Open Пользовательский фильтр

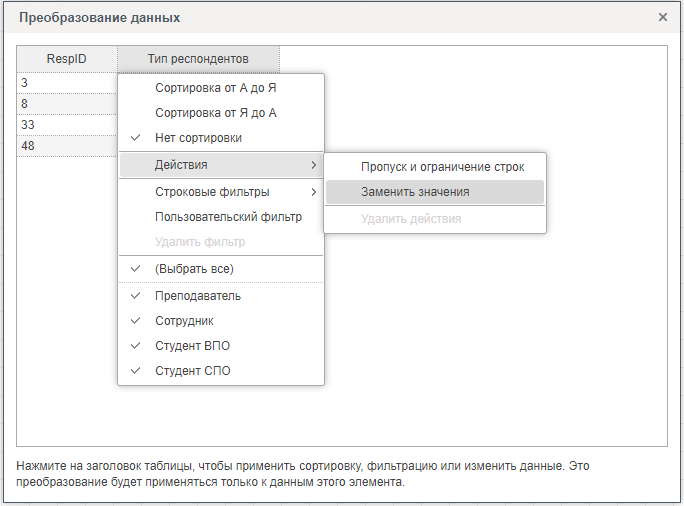tap(228, 217)
